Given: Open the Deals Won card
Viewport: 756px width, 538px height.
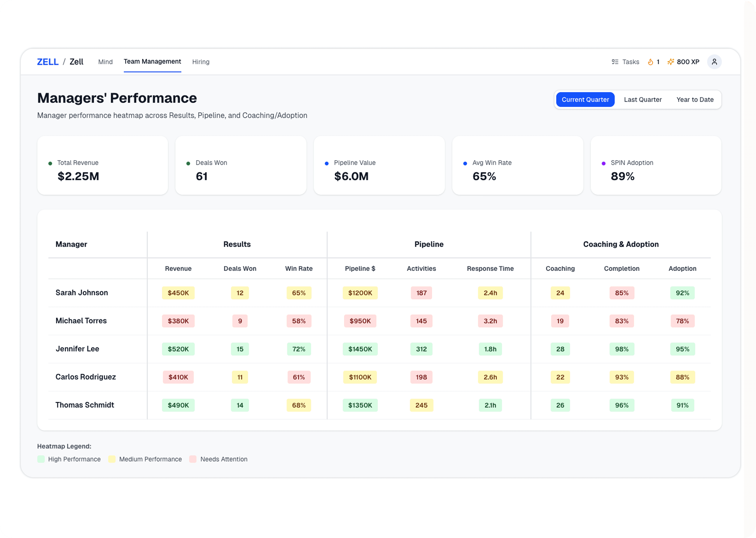Looking at the screenshot, I should 241,165.
